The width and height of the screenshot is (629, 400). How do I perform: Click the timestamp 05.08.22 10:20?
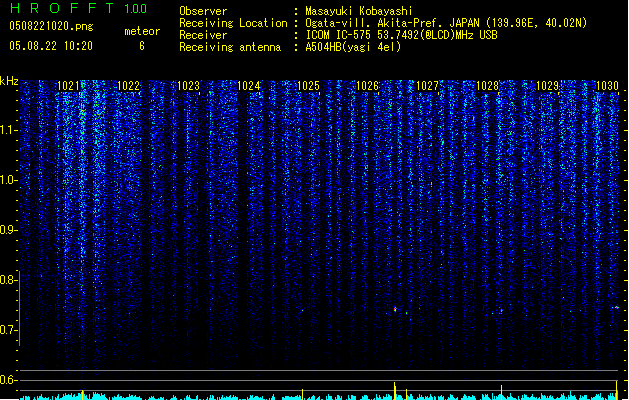51,46
